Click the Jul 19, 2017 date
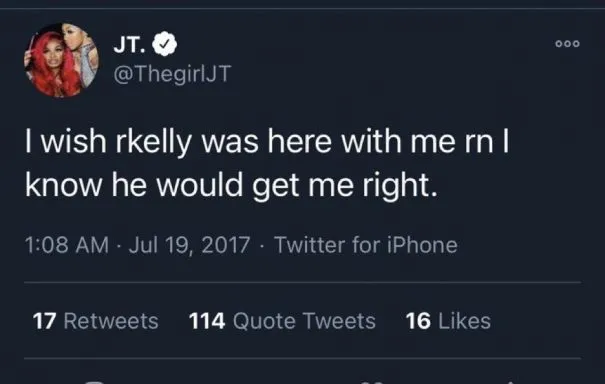 coord(189,245)
